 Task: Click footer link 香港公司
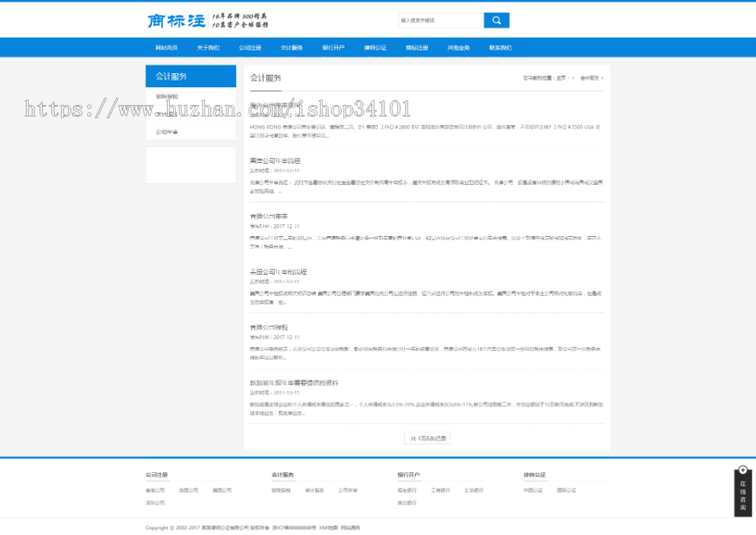[155, 490]
